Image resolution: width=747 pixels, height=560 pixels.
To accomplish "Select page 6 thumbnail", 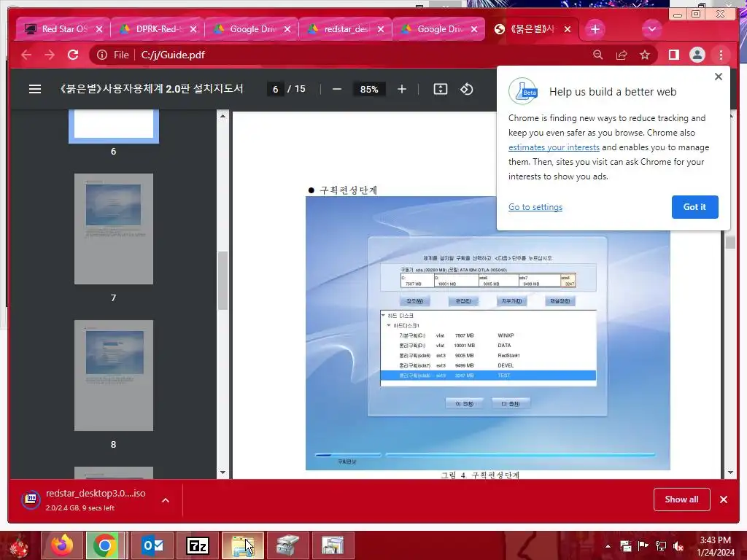I will (113, 127).
